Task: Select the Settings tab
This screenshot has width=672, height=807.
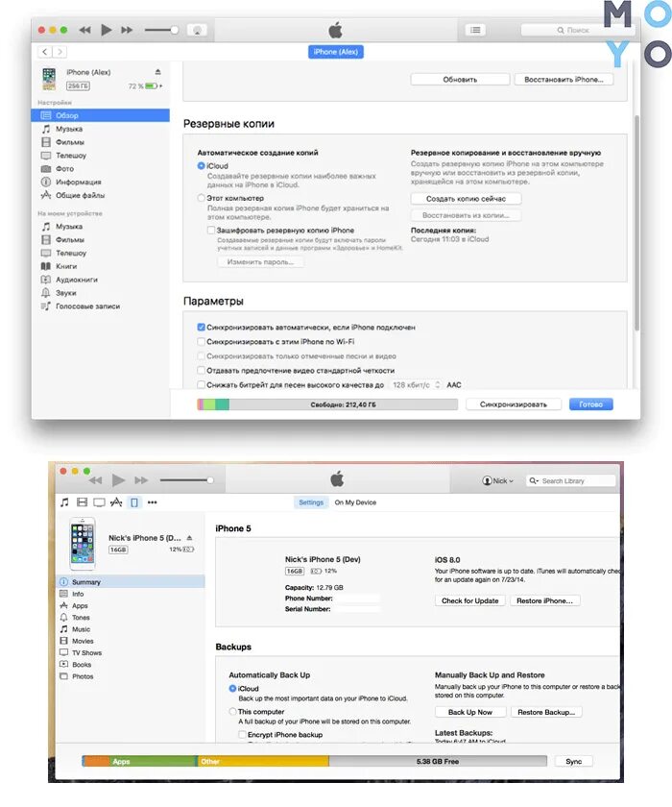Action: pos(311,502)
